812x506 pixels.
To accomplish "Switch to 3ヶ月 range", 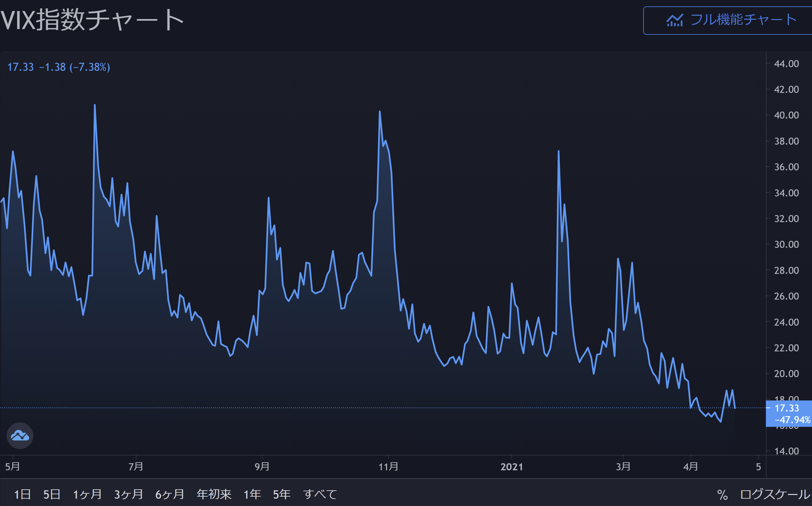I will tap(128, 494).
